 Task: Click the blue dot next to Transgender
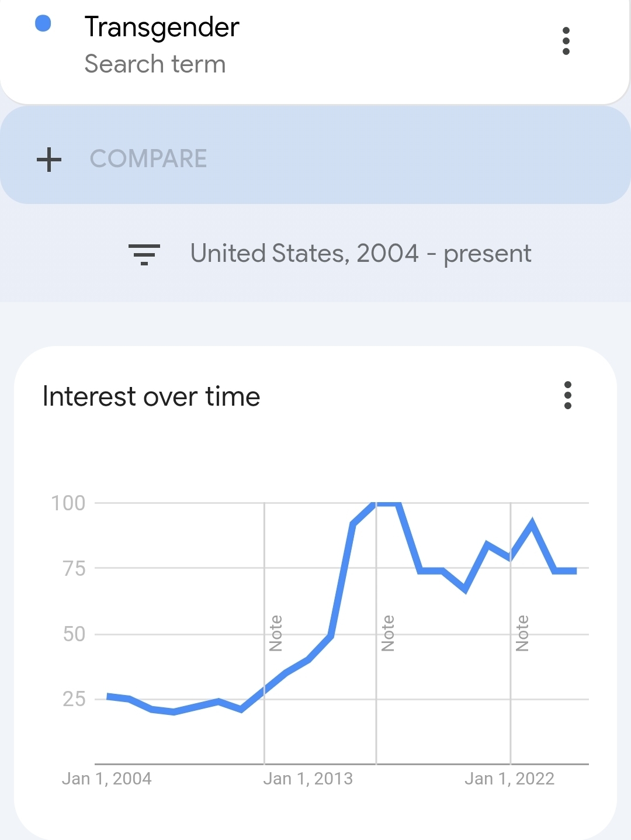click(x=43, y=23)
